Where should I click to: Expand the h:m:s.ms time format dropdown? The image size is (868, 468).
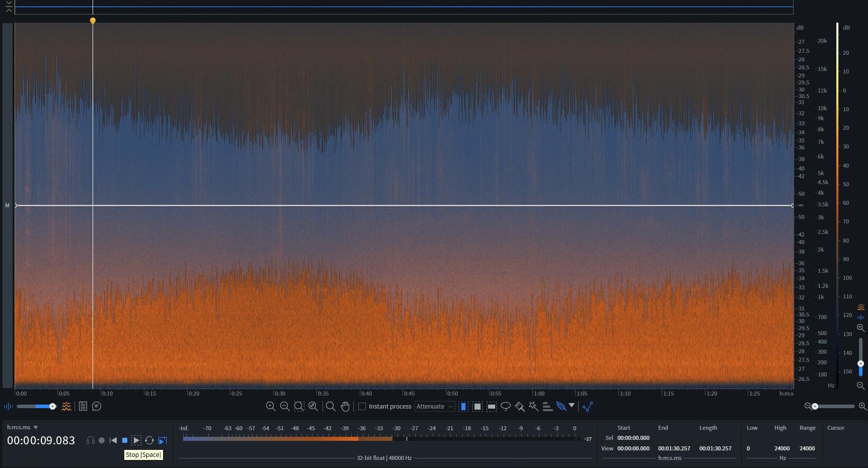[36, 427]
